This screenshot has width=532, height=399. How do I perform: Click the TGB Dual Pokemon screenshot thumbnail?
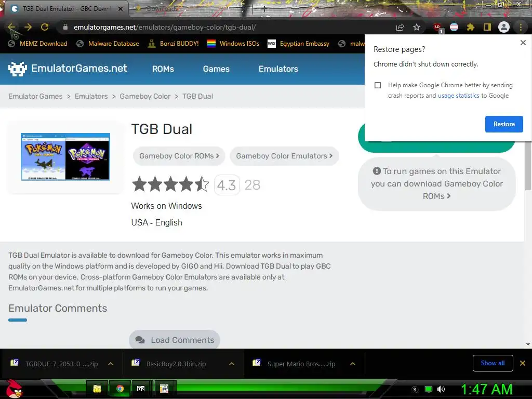click(x=65, y=157)
